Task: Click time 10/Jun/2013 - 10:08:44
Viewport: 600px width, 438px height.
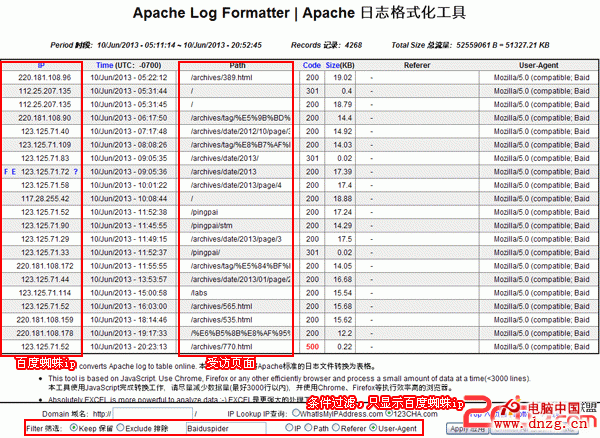Action: tap(129, 199)
